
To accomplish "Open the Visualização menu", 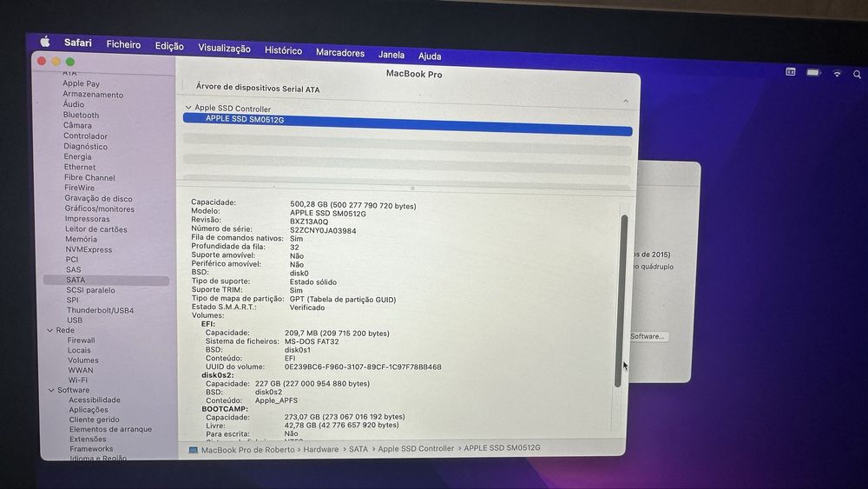I will (224, 49).
